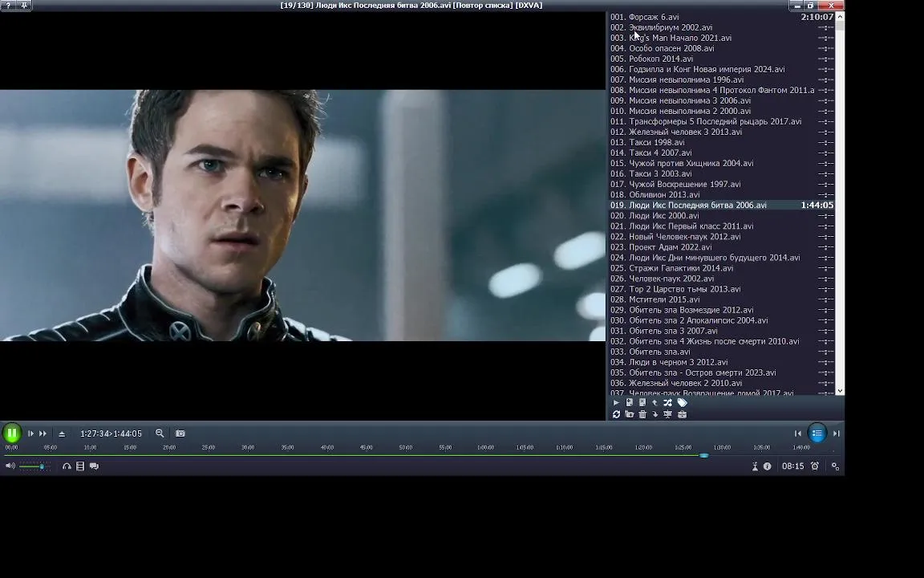
Task: Click the playlist presentation screen icon
Action: coord(667,414)
